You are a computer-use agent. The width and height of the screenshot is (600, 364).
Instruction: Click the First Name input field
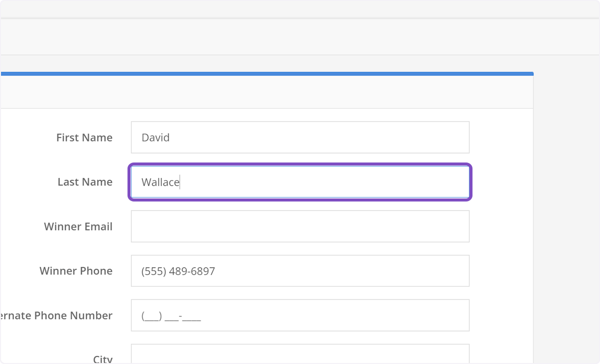300,137
